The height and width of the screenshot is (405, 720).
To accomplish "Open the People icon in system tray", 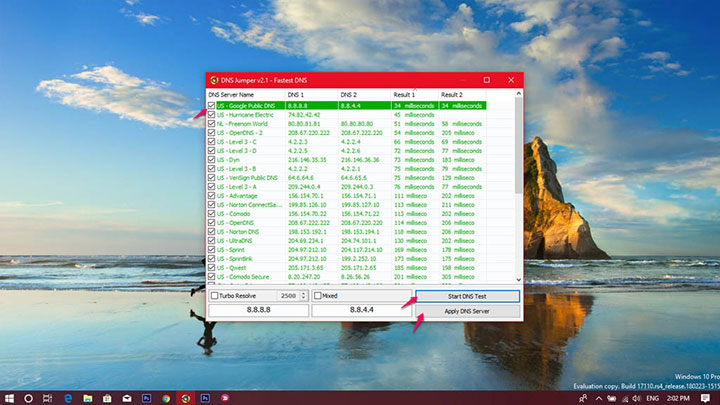I will pos(583,398).
